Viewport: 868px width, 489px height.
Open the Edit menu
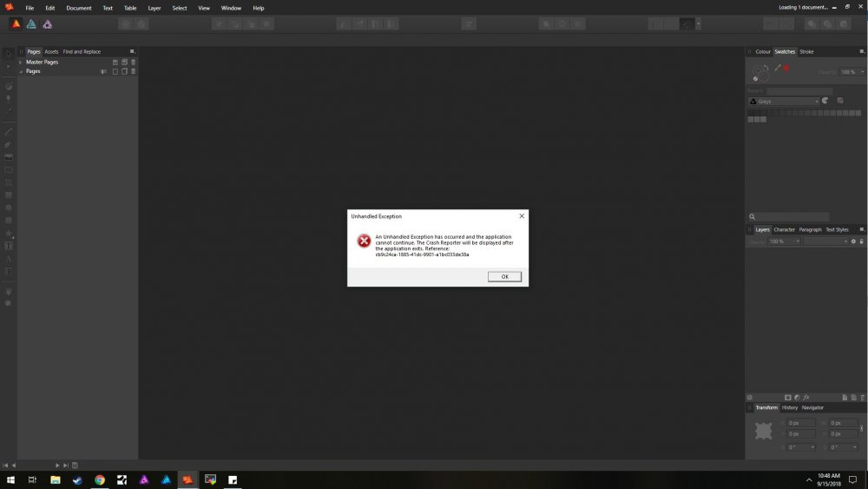point(49,9)
